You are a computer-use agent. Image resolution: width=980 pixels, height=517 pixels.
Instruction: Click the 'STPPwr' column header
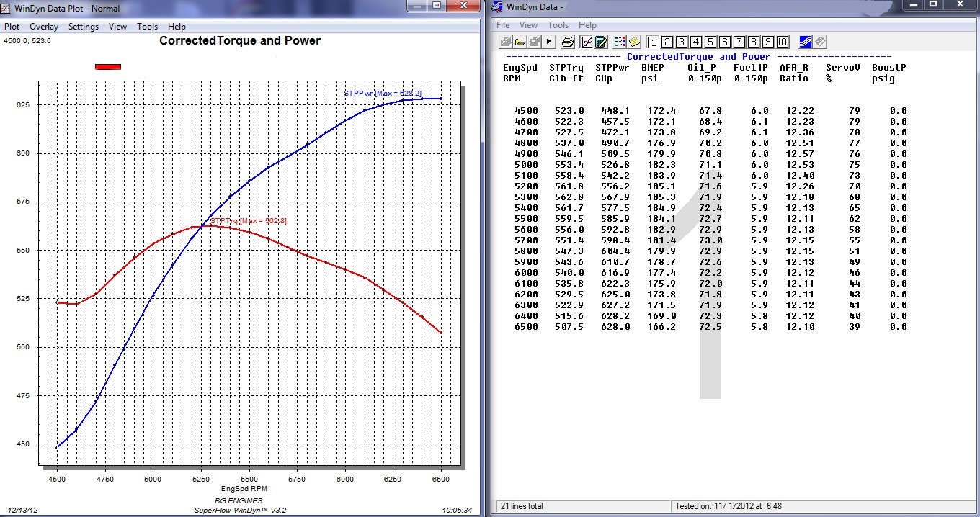click(x=612, y=68)
